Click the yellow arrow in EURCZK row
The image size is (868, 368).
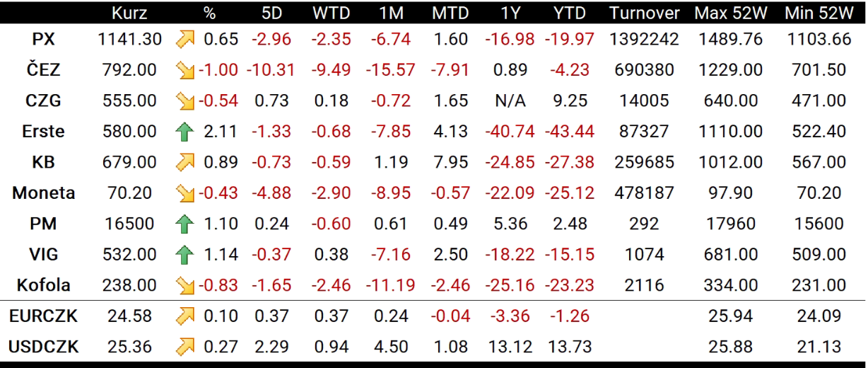(x=184, y=316)
